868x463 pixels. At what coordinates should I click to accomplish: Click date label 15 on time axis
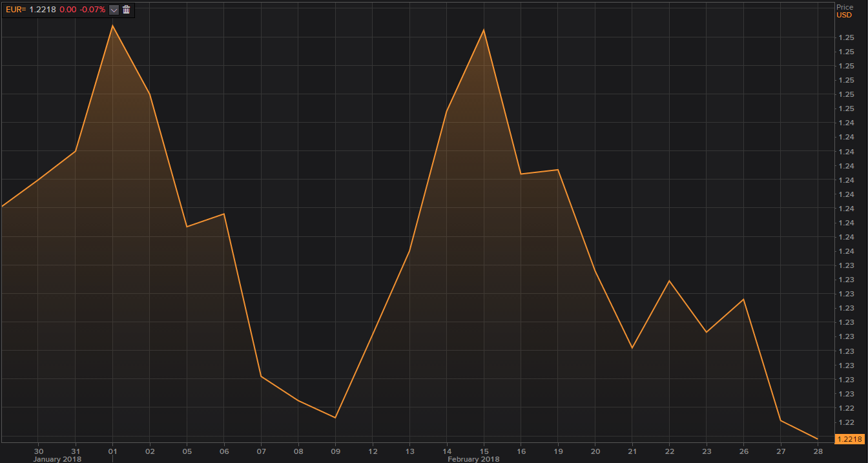tap(484, 451)
